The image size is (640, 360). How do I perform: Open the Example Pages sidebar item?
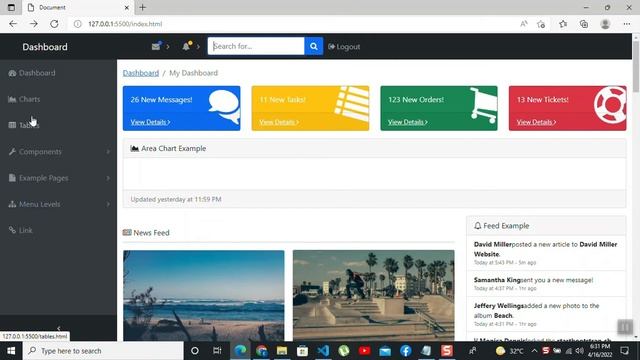(x=38, y=178)
